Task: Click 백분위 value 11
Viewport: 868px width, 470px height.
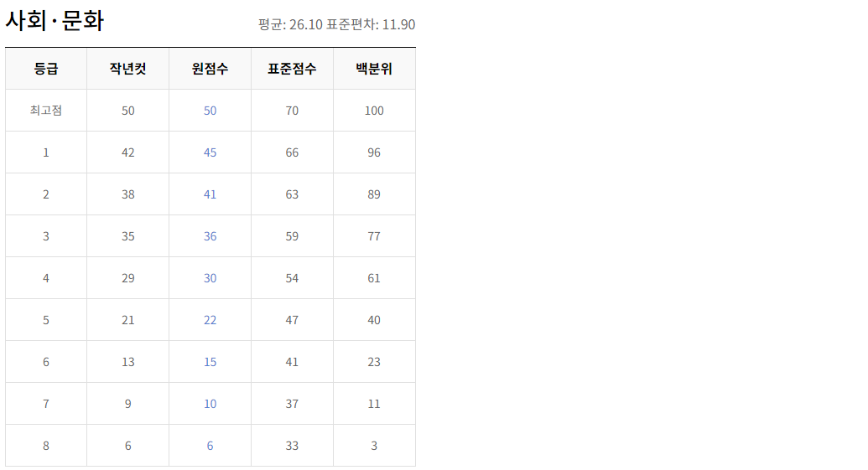Action: [x=374, y=404]
